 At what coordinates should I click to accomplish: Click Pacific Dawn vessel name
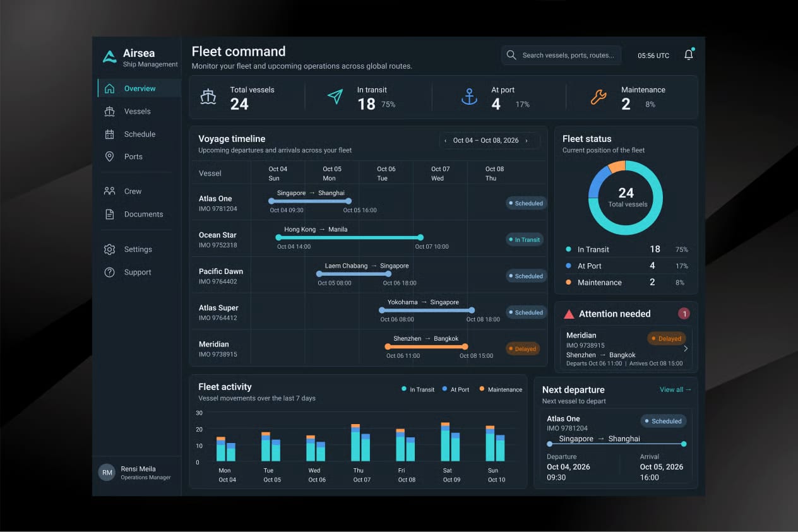[221, 271]
